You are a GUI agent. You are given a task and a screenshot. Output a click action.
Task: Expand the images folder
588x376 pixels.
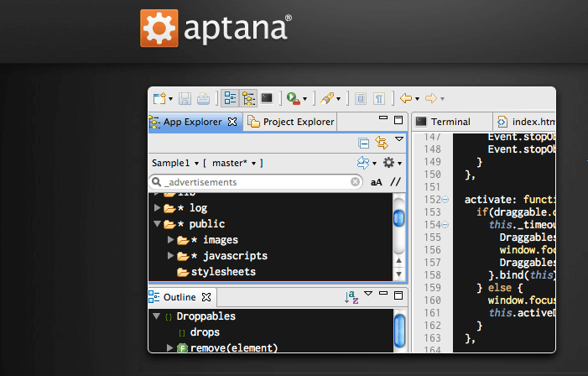coord(170,239)
